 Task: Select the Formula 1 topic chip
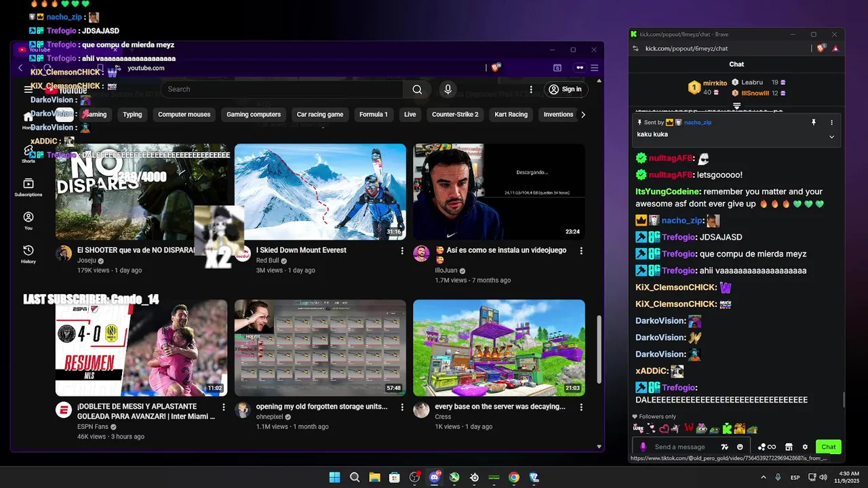tap(374, 115)
